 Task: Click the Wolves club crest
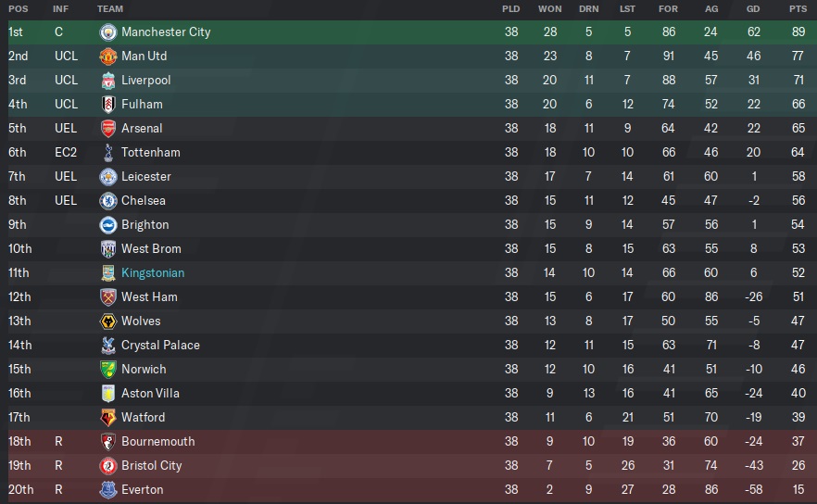pos(108,321)
